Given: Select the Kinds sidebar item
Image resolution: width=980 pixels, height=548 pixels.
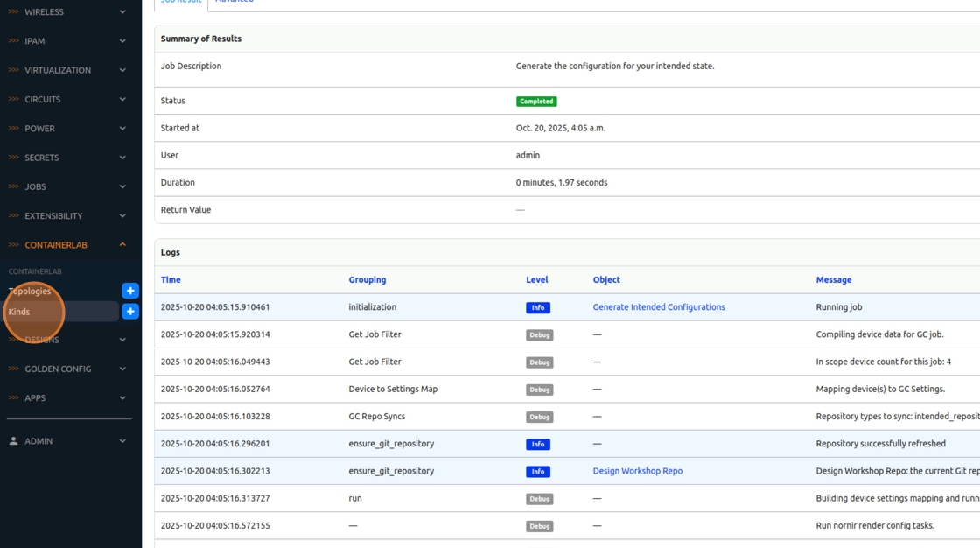Looking at the screenshot, I should pyautogui.click(x=19, y=312).
